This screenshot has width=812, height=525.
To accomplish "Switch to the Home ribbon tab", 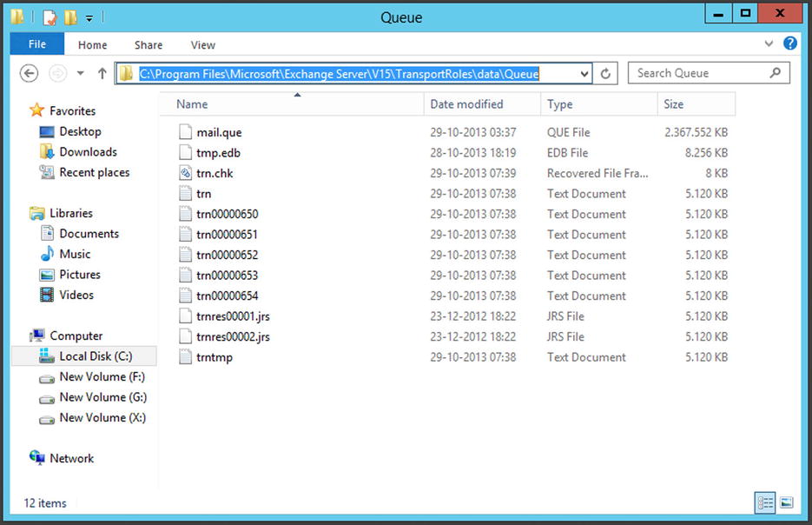I will click(92, 44).
